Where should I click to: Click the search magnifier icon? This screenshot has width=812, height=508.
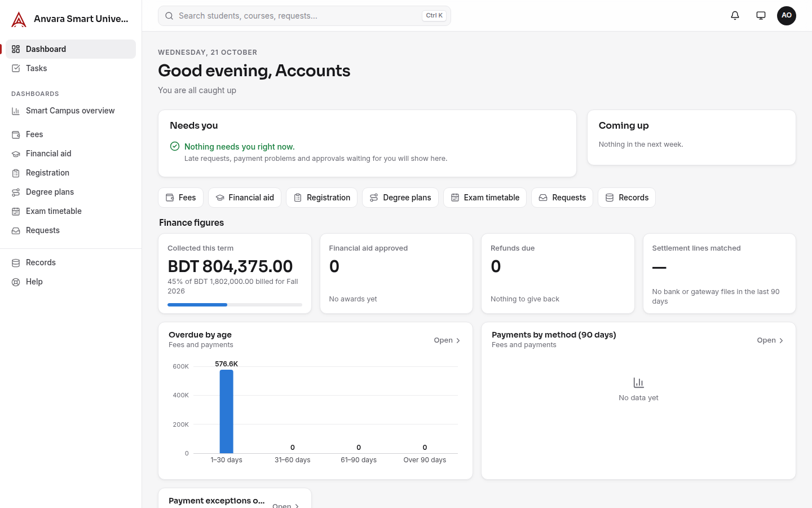click(x=169, y=16)
